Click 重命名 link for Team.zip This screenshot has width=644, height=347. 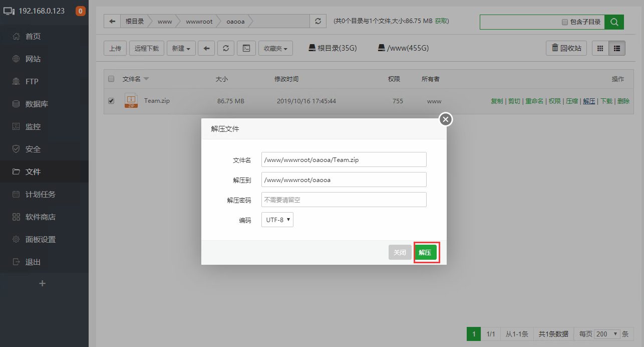click(x=534, y=101)
